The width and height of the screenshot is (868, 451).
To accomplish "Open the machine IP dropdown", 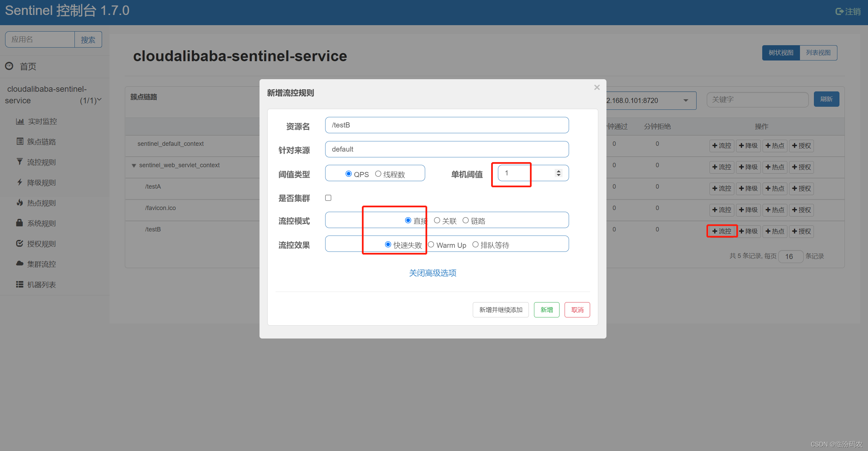I will pyautogui.click(x=651, y=100).
